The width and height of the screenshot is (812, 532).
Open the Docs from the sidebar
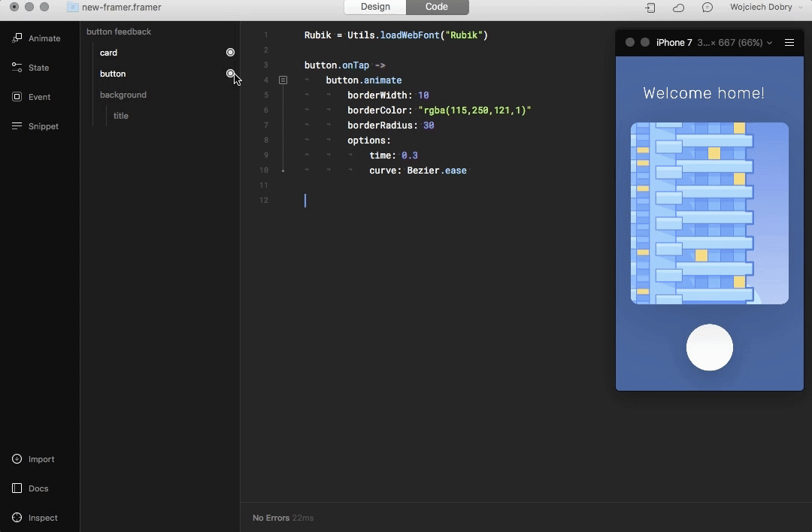coord(32,488)
